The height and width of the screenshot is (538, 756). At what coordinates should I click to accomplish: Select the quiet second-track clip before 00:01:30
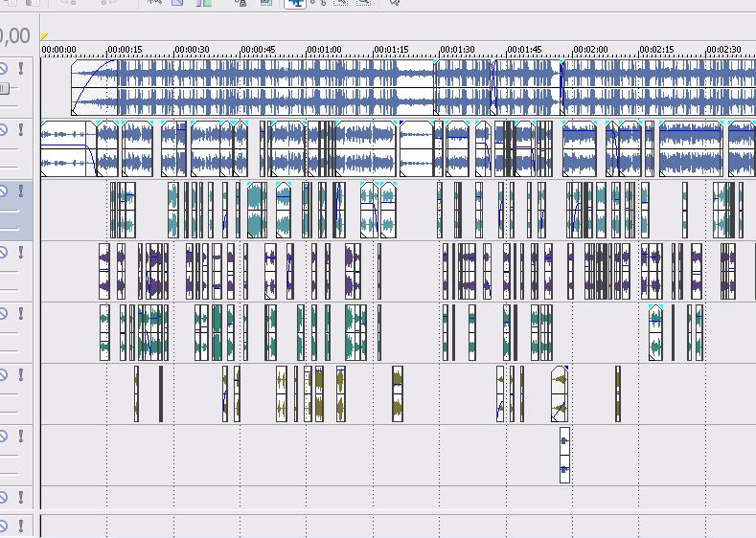pyautogui.click(x=416, y=148)
